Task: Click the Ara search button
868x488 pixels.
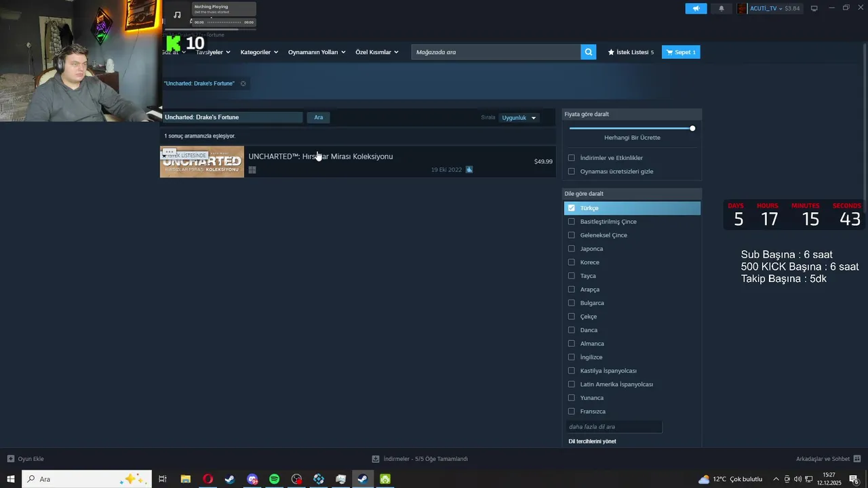Action: click(318, 117)
